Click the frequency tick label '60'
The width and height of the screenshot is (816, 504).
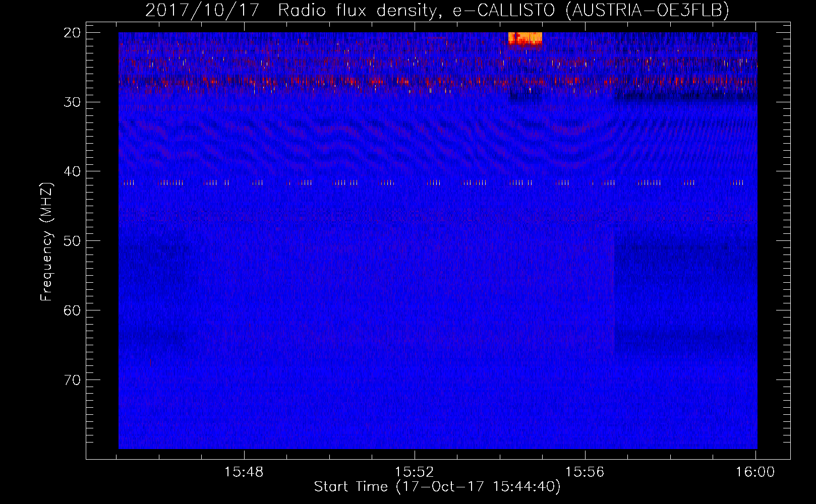coord(73,310)
